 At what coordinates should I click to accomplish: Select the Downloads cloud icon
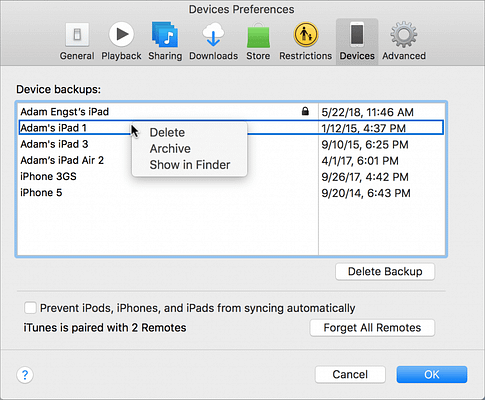213,35
